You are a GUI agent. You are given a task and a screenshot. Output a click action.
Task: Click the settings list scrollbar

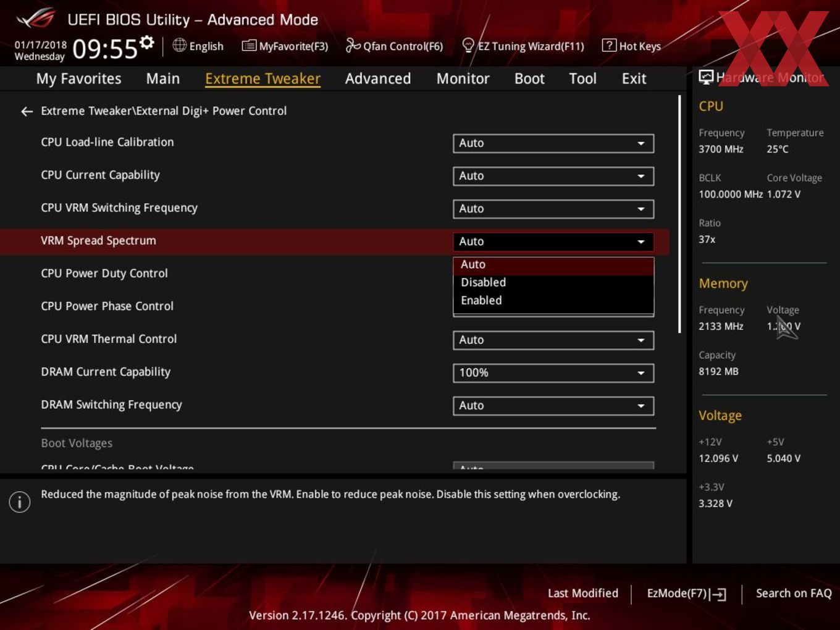679,214
